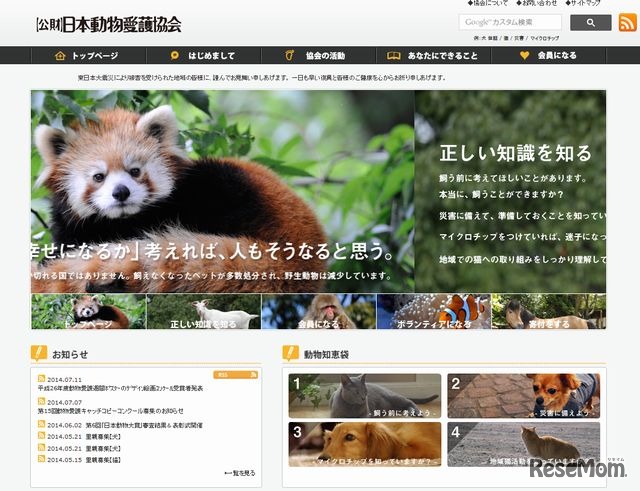The image size is (640, 491).
Task: Open the お問い合わせ top link
Action: (536, 3)
